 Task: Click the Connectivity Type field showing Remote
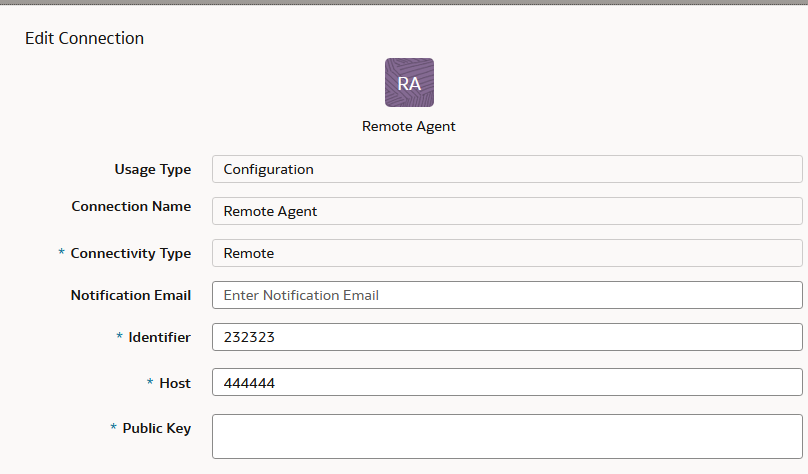(507, 253)
